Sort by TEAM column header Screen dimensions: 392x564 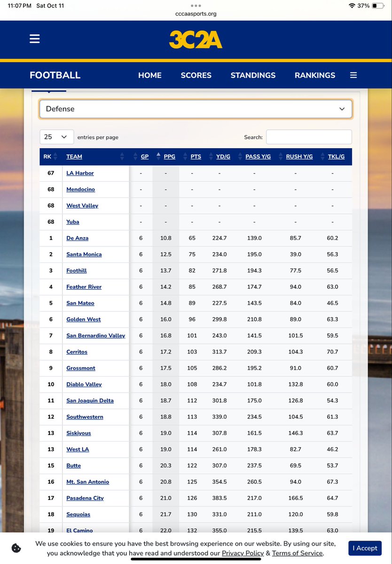pyautogui.click(x=74, y=157)
